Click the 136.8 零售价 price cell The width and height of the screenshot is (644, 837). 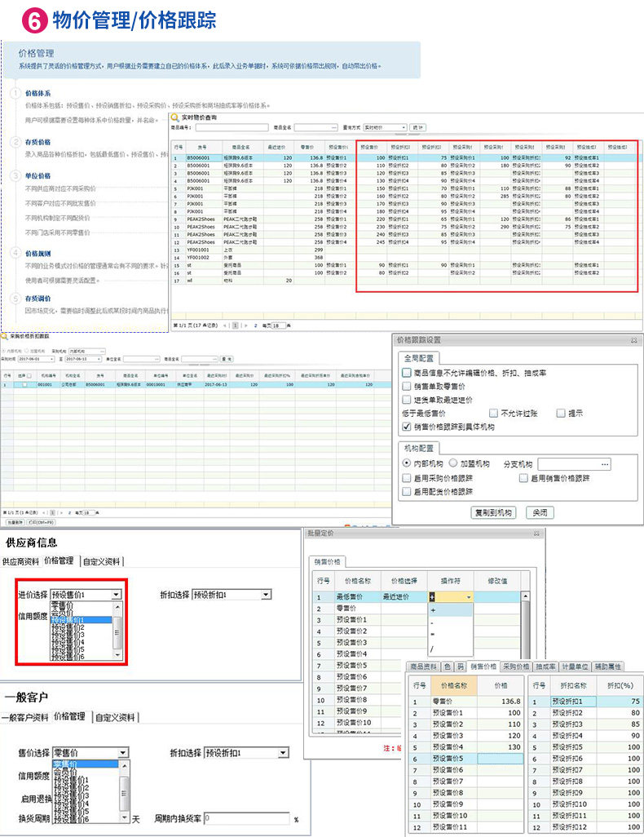pyautogui.click(x=500, y=702)
